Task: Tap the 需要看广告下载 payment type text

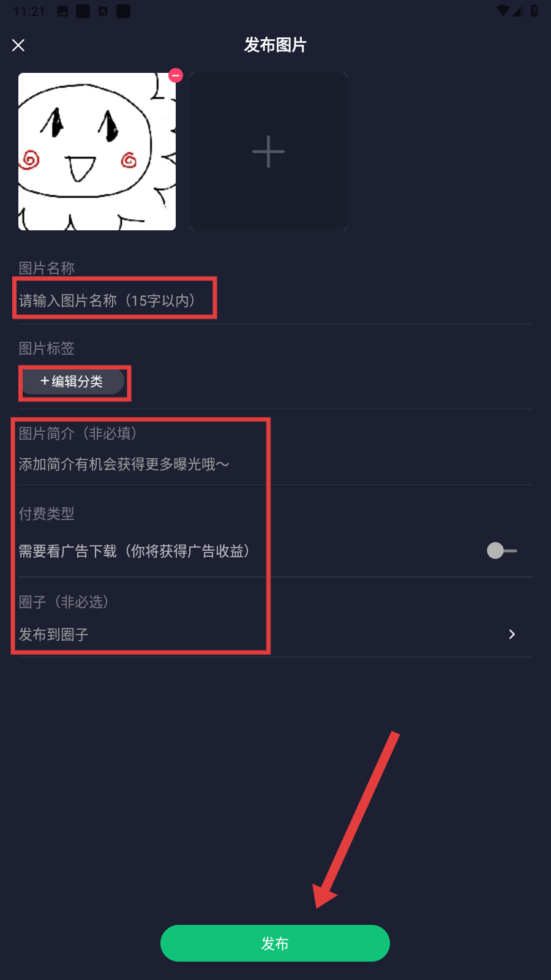Action: coord(135,551)
